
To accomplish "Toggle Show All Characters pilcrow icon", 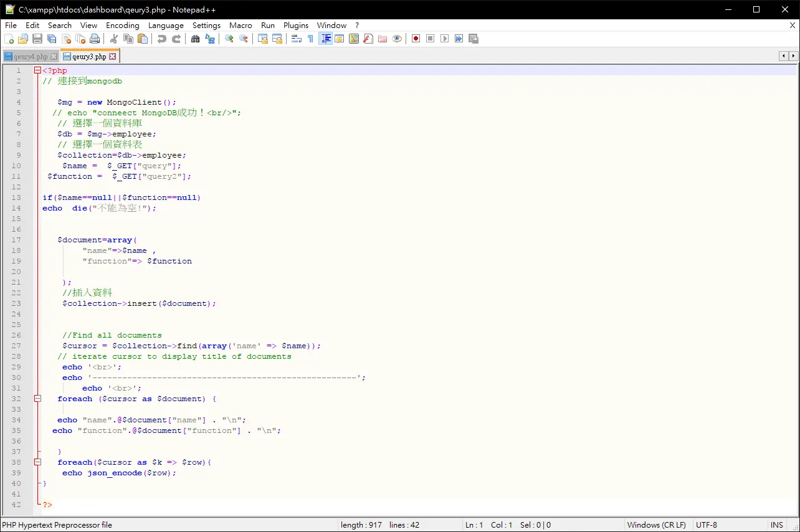I will 311,39.
